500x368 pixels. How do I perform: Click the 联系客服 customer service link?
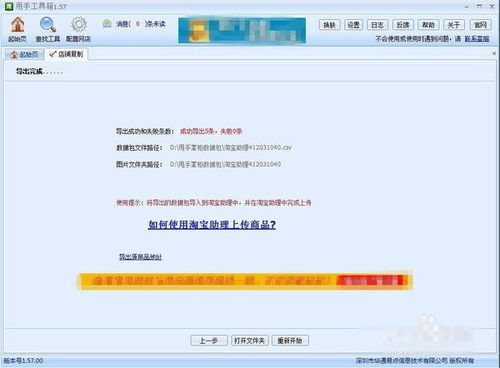pos(477,39)
